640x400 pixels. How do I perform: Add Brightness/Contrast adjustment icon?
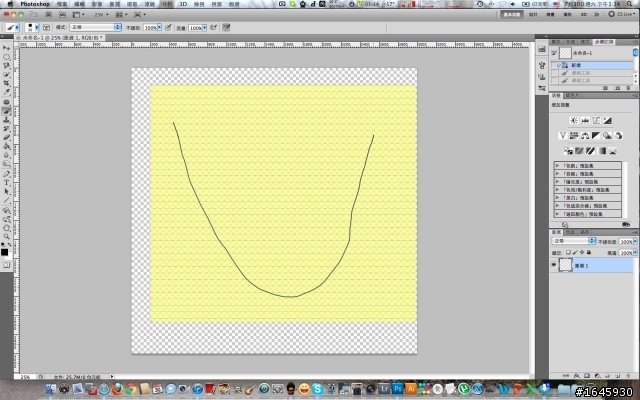pos(574,120)
